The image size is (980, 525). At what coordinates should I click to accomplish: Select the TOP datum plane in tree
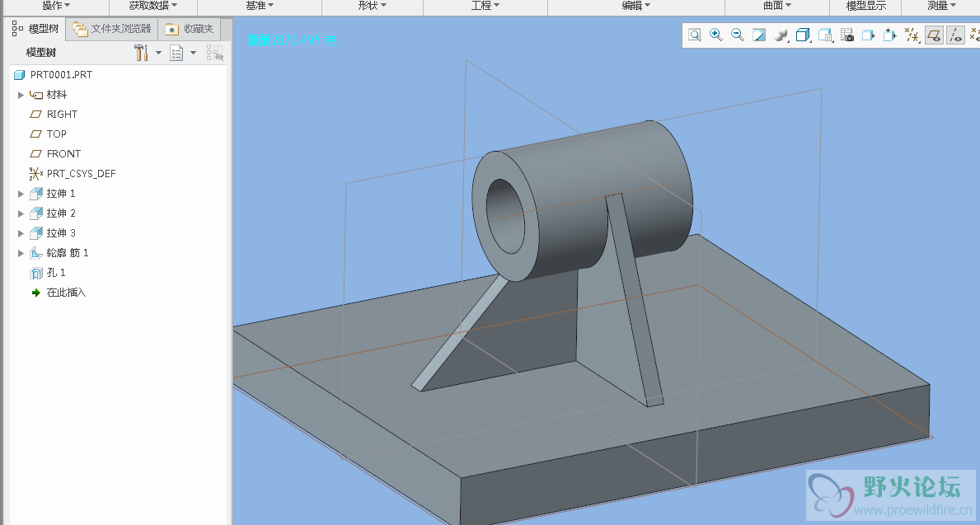48,134
